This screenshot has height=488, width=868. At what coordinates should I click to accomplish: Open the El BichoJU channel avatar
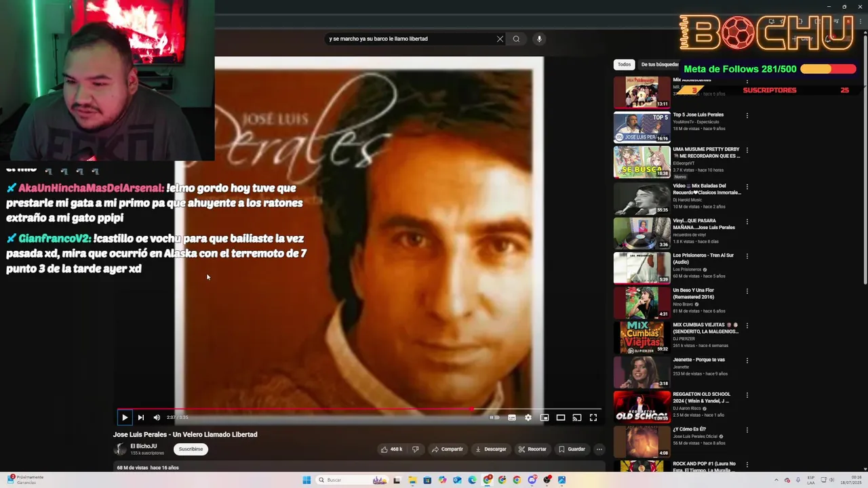click(120, 449)
